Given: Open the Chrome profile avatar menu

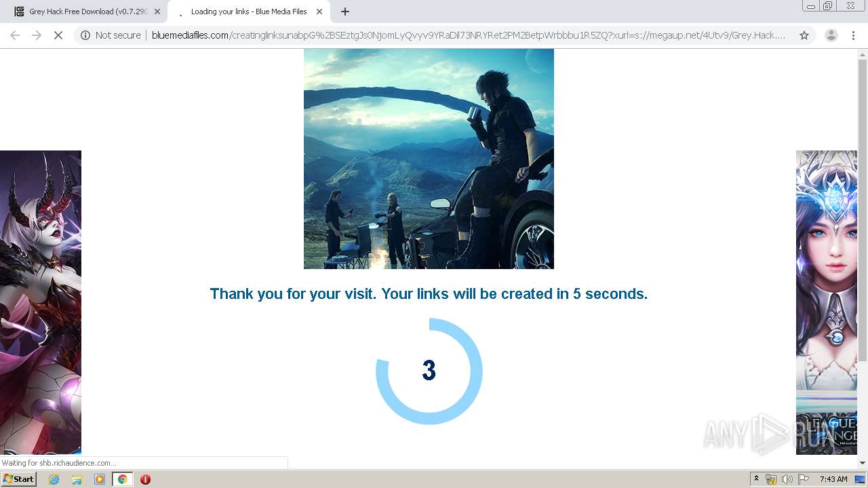Looking at the screenshot, I should [831, 35].
